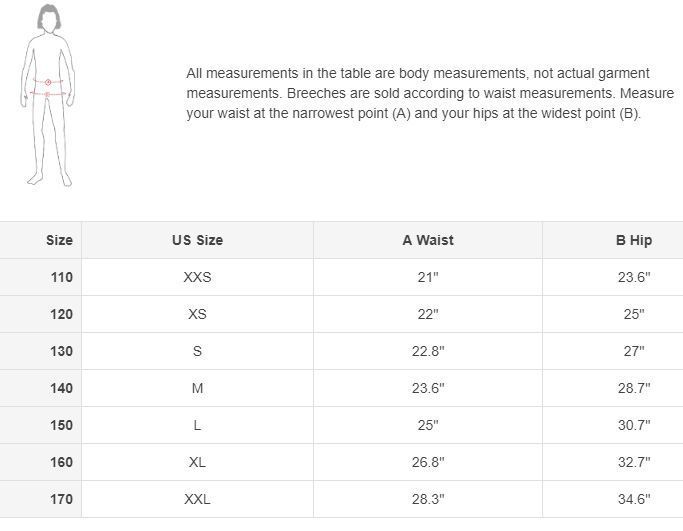Click the XXS US size cell
The height and width of the screenshot is (531, 683).
[x=197, y=277]
